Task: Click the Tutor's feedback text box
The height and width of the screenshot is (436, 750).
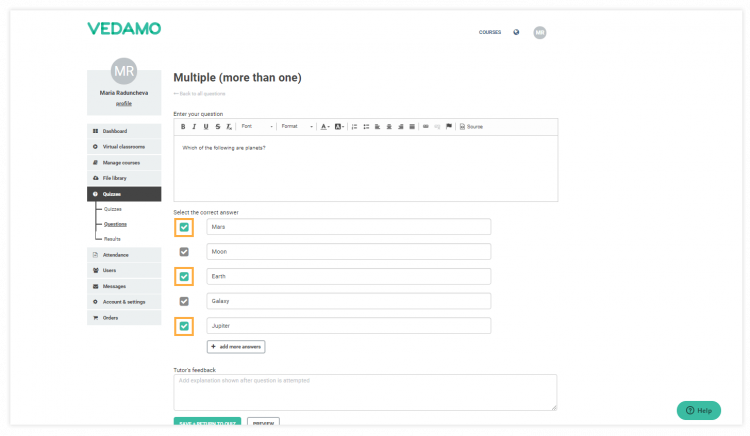Action: click(365, 392)
